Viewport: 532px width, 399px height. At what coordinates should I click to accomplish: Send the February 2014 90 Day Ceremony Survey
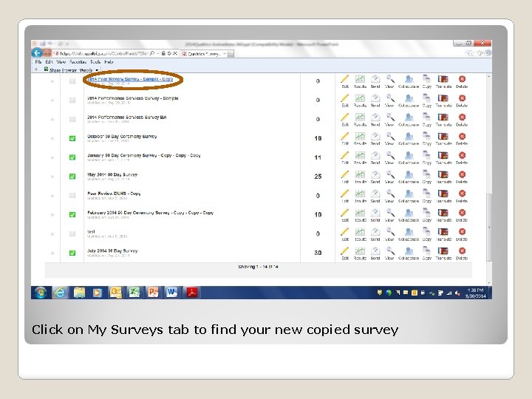[x=375, y=215]
